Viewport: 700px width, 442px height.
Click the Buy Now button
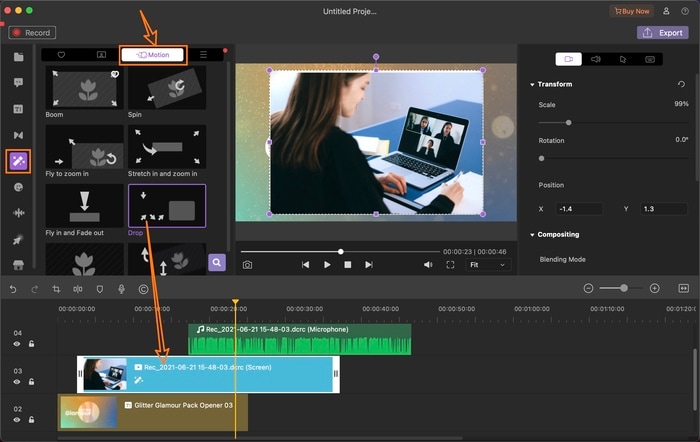632,11
